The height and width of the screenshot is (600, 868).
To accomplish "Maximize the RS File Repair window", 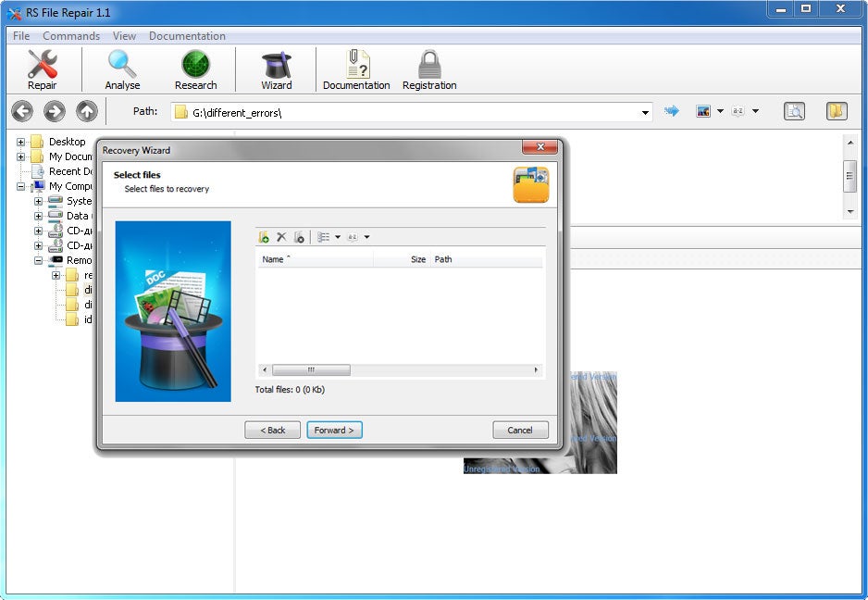I will pos(806,9).
